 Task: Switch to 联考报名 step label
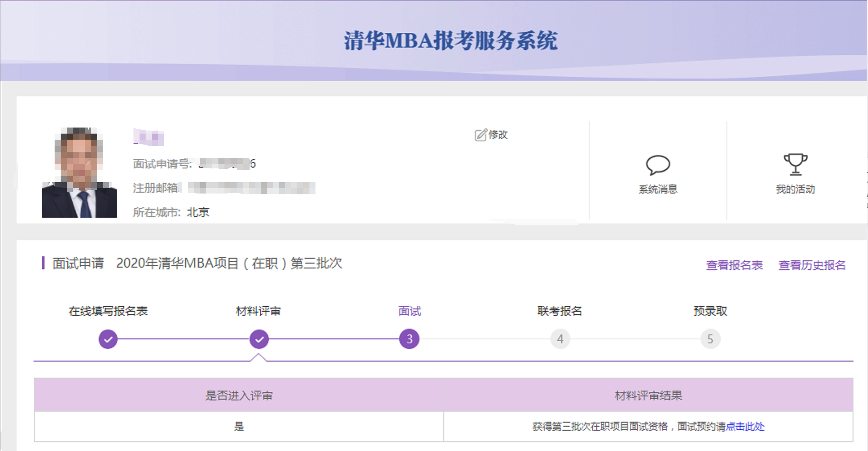tap(560, 311)
